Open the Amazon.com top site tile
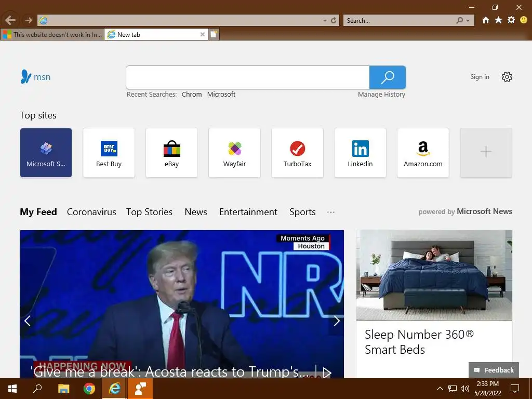532x399 pixels. [x=423, y=153]
